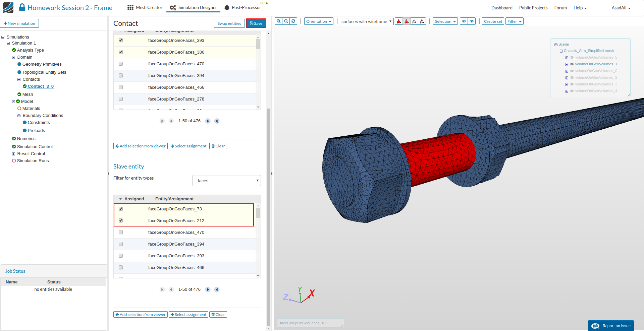Viewport: 644px width, 331px height.
Task: Reset the viewer with the refresh icon
Action: click(293, 21)
